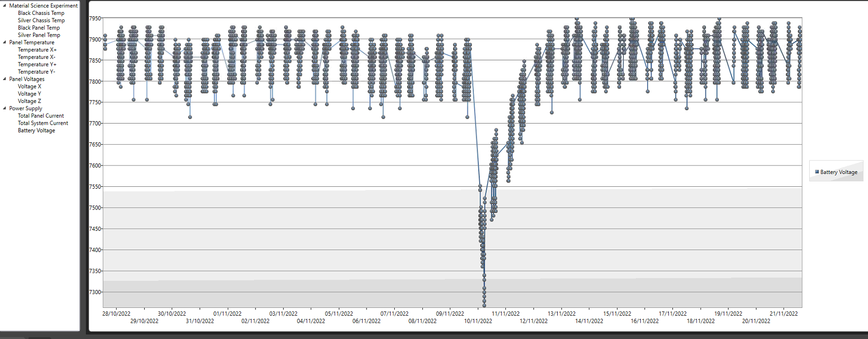Select Temperature X+ channel
Screen dimensions: 868x339
point(37,50)
